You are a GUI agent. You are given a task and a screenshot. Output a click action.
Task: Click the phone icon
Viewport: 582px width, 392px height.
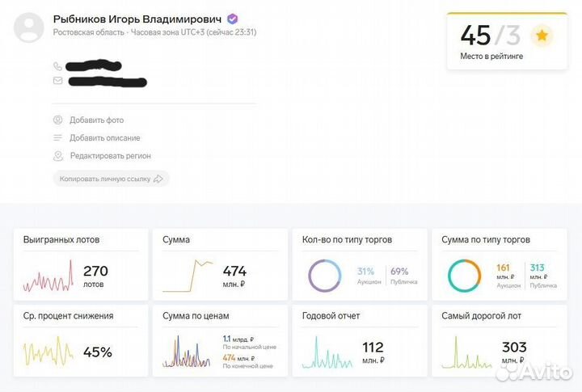pyautogui.click(x=57, y=66)
